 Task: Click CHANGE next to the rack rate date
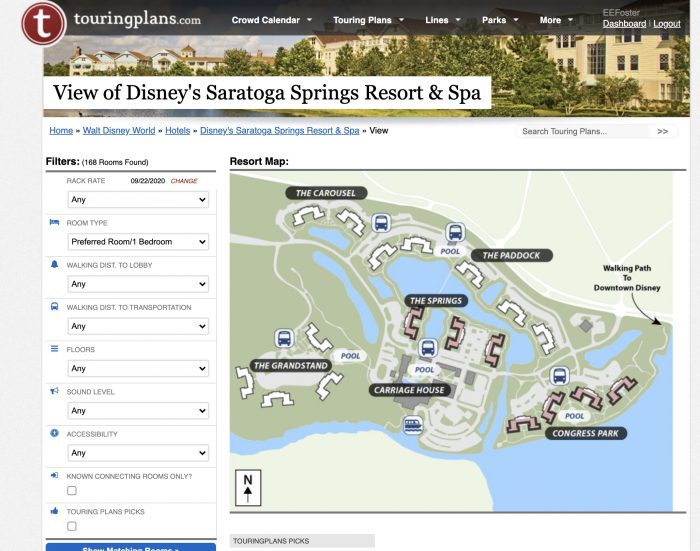[x=184, y=181]
